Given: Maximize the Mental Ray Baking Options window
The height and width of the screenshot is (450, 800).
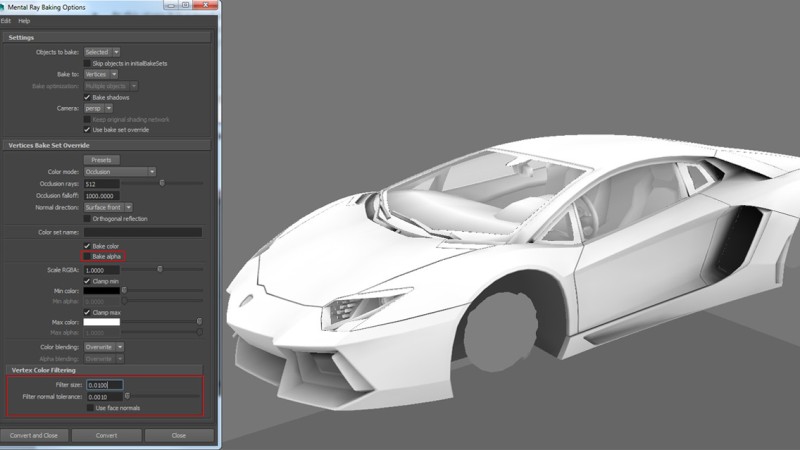Looking at the screenshot, I should pyautogui.click(x=185, y=5).
